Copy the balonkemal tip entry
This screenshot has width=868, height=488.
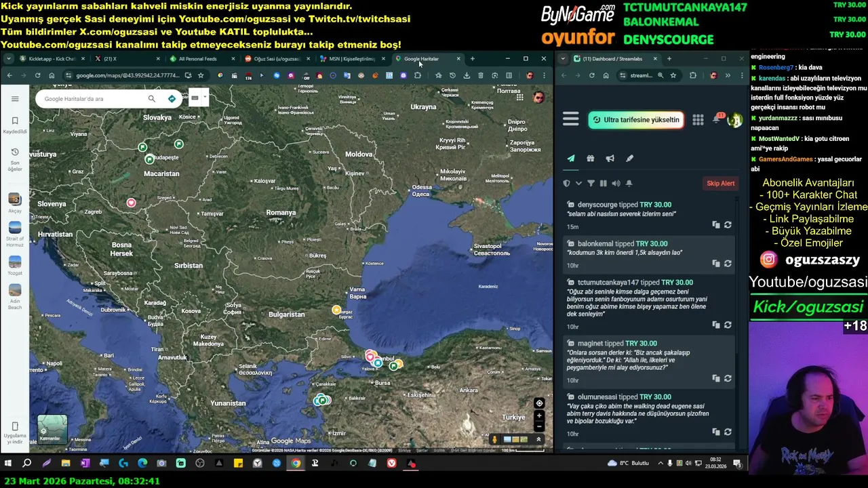pyautogui.click(x=715, y=264)
